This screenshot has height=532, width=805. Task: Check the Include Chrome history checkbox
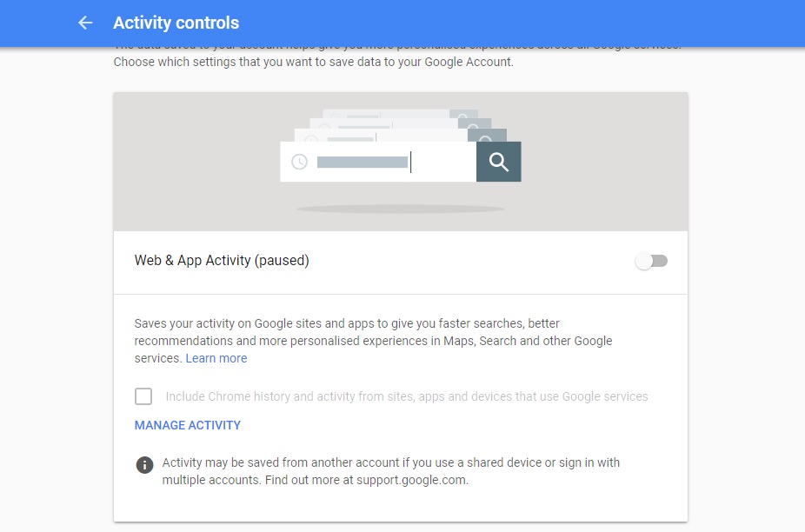pyautogui.click(x=143, y=396)
